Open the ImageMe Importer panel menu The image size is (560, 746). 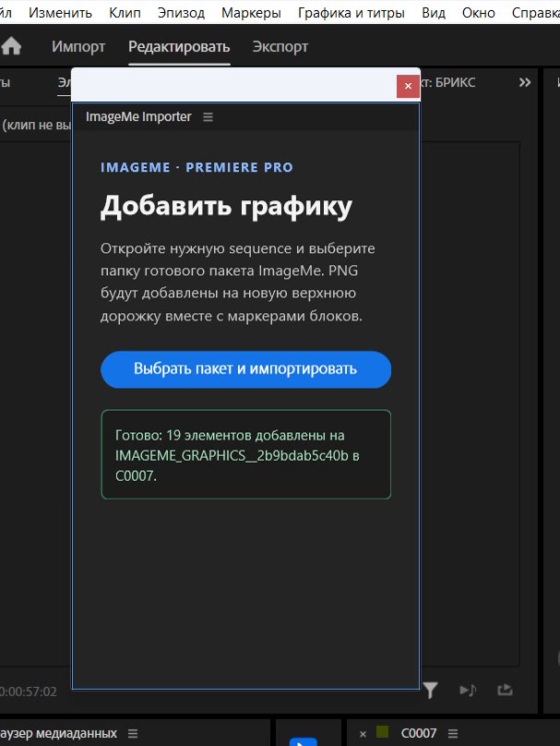click(208, 116)
